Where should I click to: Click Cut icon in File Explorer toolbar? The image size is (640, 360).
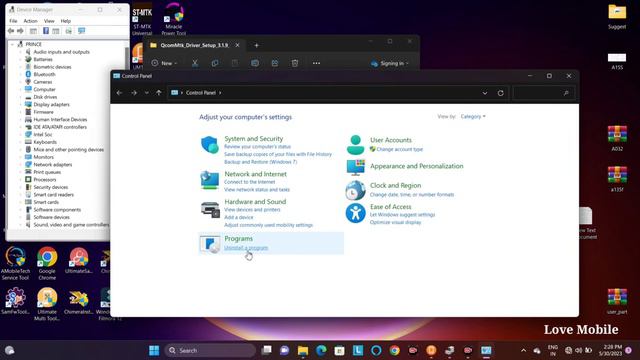[195, 63]
